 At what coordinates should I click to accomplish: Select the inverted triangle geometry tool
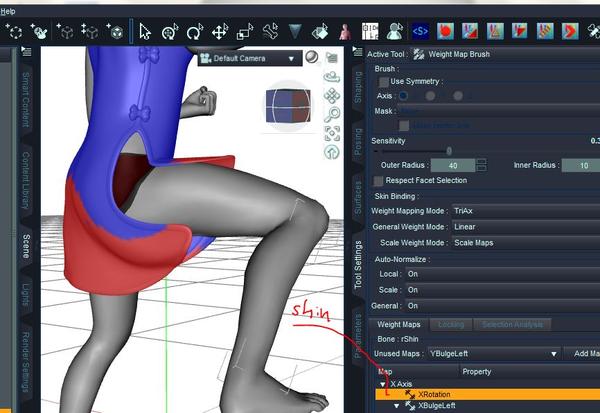[x=295, y=31]
